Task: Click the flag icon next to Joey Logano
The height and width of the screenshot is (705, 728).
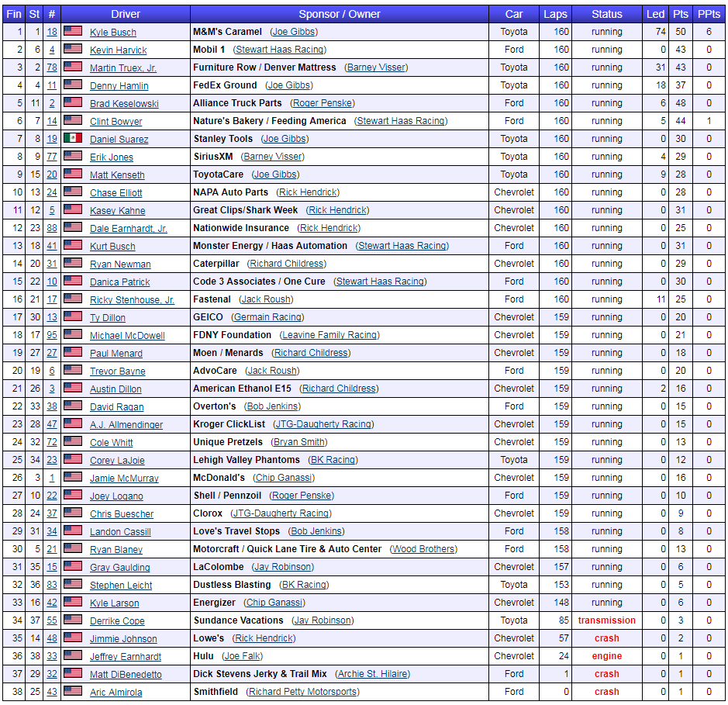Action: (x=73, y=495)
